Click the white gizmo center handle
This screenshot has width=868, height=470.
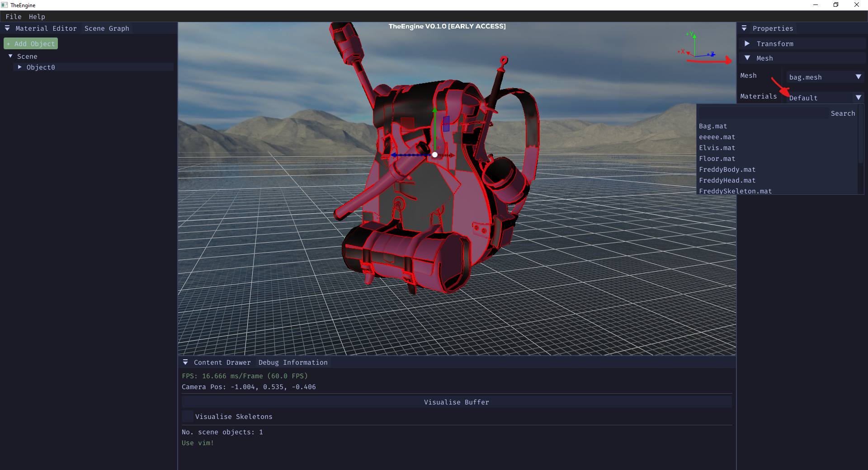click(x=434, y=155)
